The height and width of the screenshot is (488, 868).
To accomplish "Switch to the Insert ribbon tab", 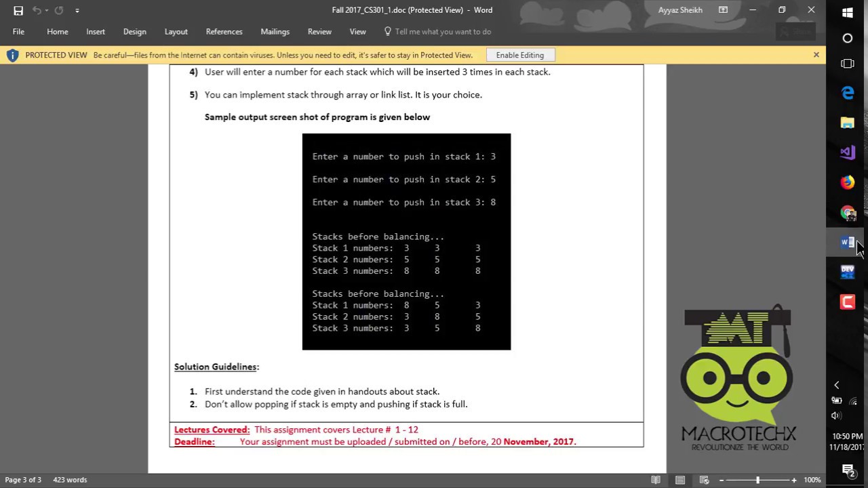I will [x=96, y=32].
